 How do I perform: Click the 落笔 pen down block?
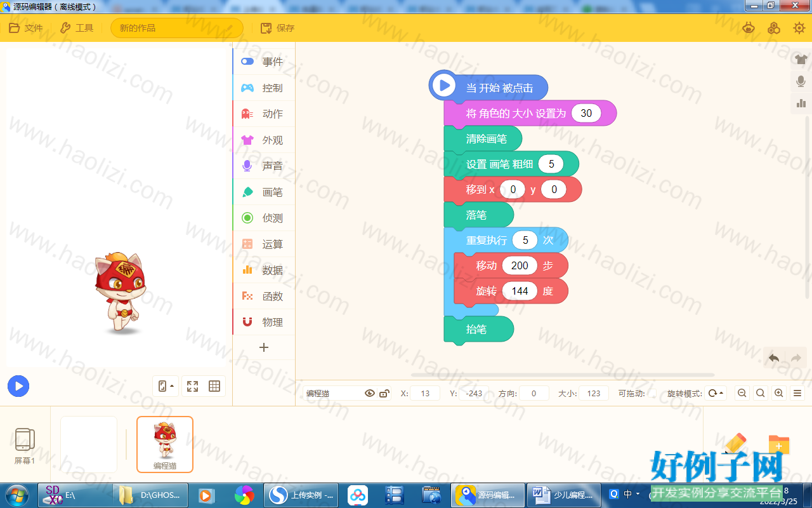pyautogui.click(x=478, y=215)
